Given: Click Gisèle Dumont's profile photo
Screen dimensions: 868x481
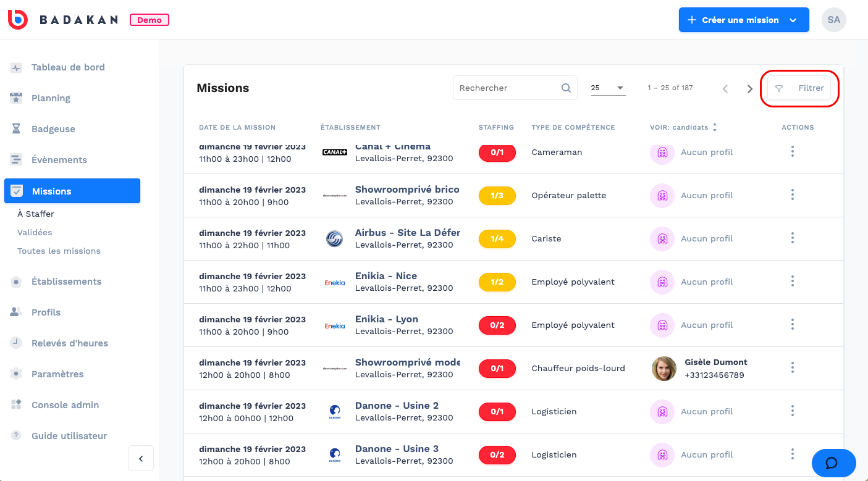Looking at the screenshot, I should coord(664,369).
